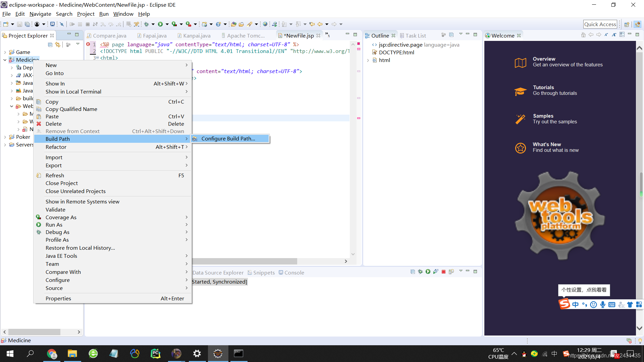This screenshot has height=362, width=644.
Task: Toggle Customize page icon in Welcome view
Action: click(622, 35)
